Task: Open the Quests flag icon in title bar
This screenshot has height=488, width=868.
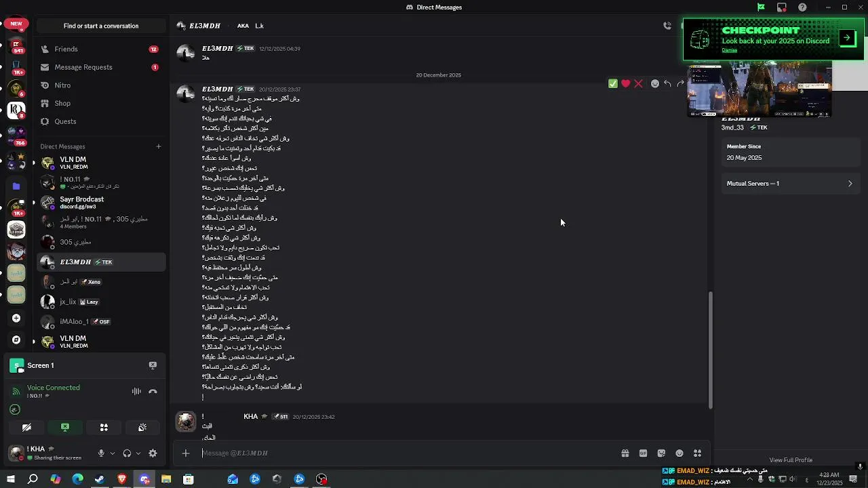Action: (761, 7)
